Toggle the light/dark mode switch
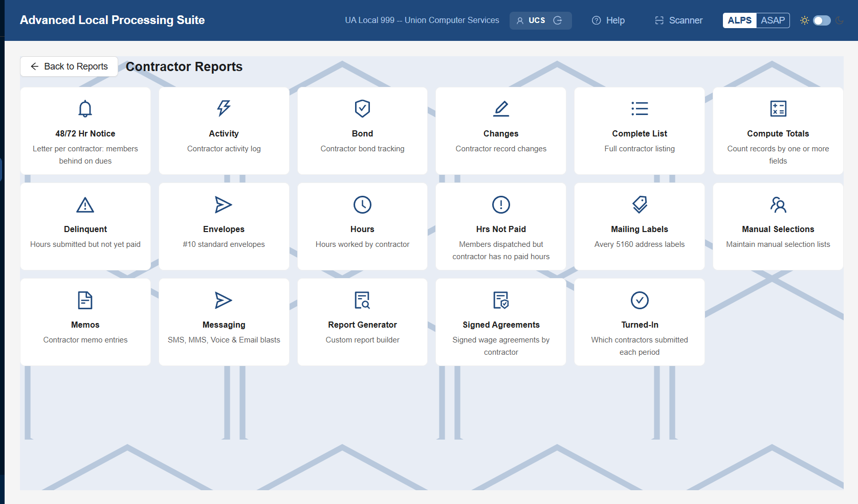Image resolution: width=858 pixels, height=504 pixels. click(x=822, y=20)
